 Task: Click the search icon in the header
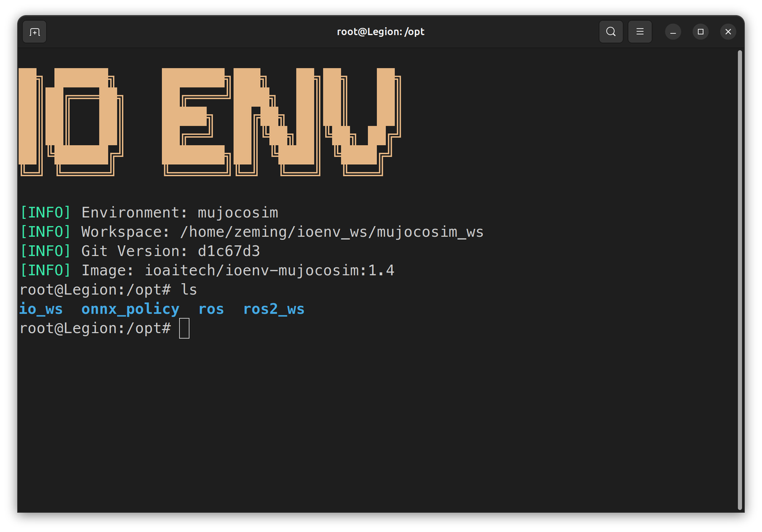[611, 32]
